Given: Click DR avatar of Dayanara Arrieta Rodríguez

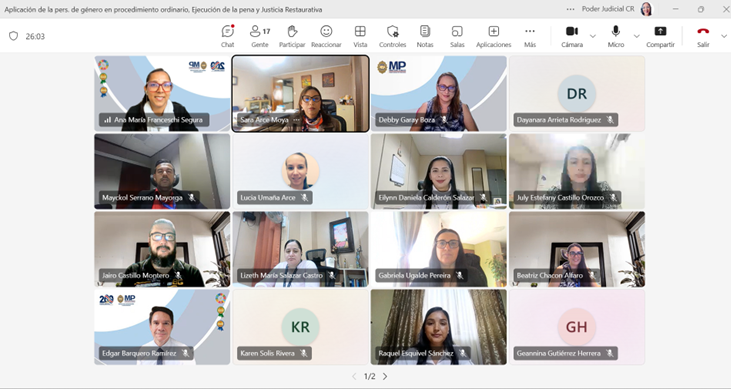Looking at the screenshot, I should click(x=577, y=93).
